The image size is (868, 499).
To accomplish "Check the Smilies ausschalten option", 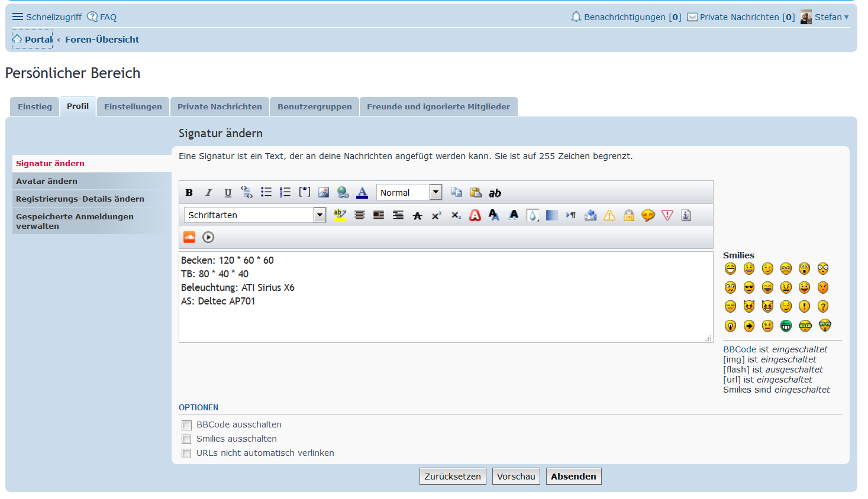I will pyautogui.click(x=187, y=439).
